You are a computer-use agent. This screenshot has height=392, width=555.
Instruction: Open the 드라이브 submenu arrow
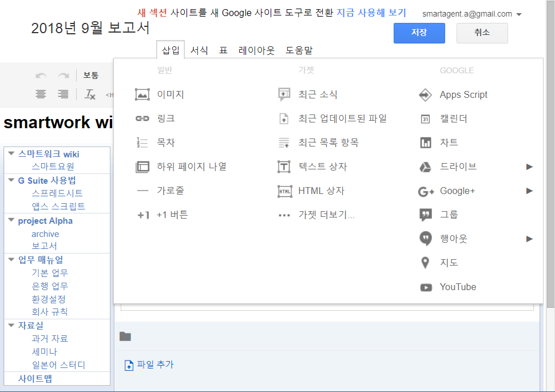coord(529,167)
